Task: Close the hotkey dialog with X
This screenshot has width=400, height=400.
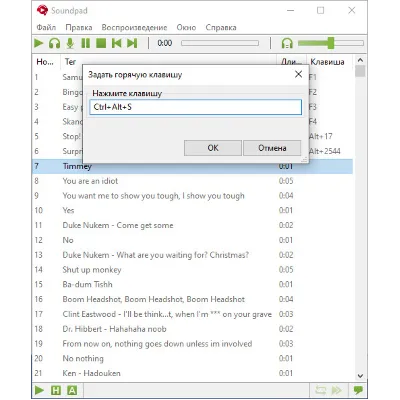Action: (298, 74)
